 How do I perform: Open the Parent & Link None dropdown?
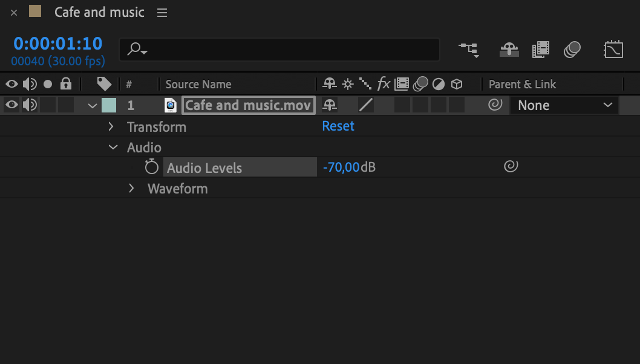click(564, 105)
